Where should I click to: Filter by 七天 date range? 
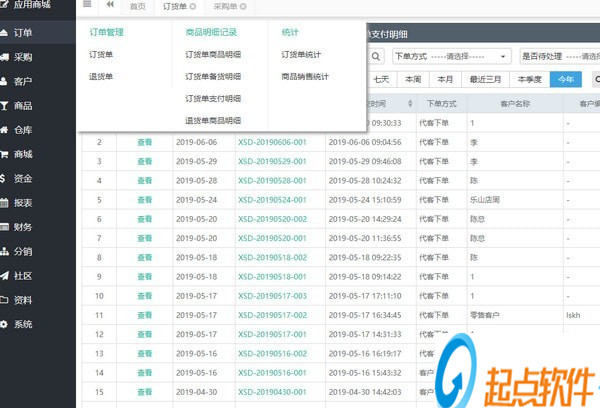381,79
